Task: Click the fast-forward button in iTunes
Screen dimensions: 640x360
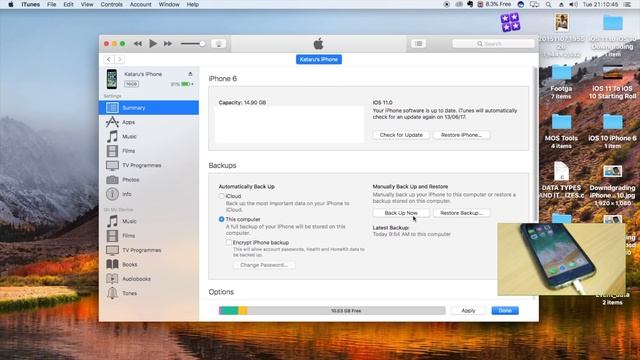Action: coord(168,44)
